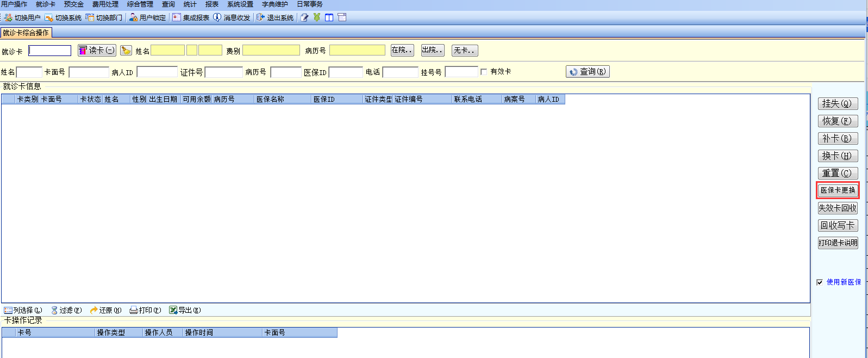Image resolution: width=868 pixels, height=358 pixels.
Task: Click the 医保ID search input field
Action: pos(346,72)
